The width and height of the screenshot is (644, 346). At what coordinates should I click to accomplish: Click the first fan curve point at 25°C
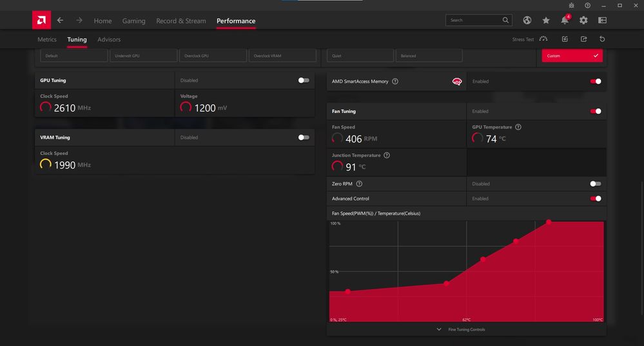(x=348, y=291)
